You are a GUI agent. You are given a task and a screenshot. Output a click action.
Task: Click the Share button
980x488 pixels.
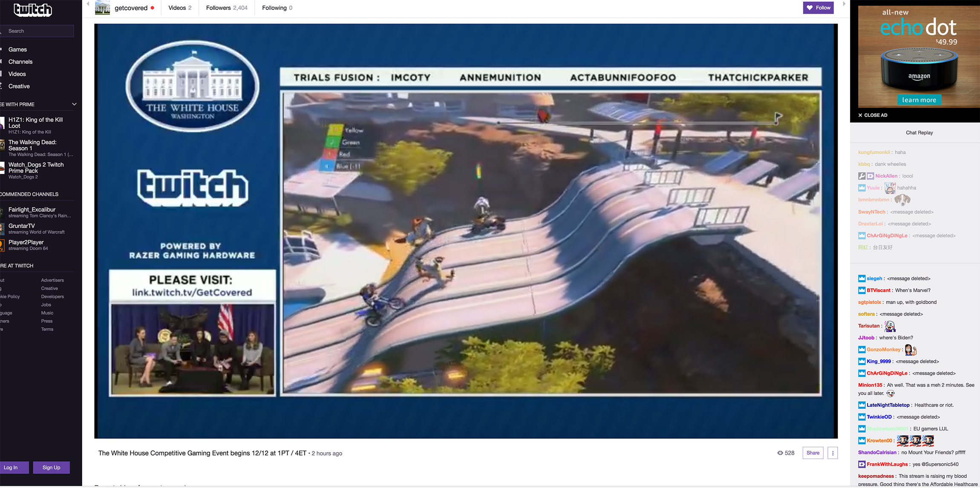pos(813,453)
